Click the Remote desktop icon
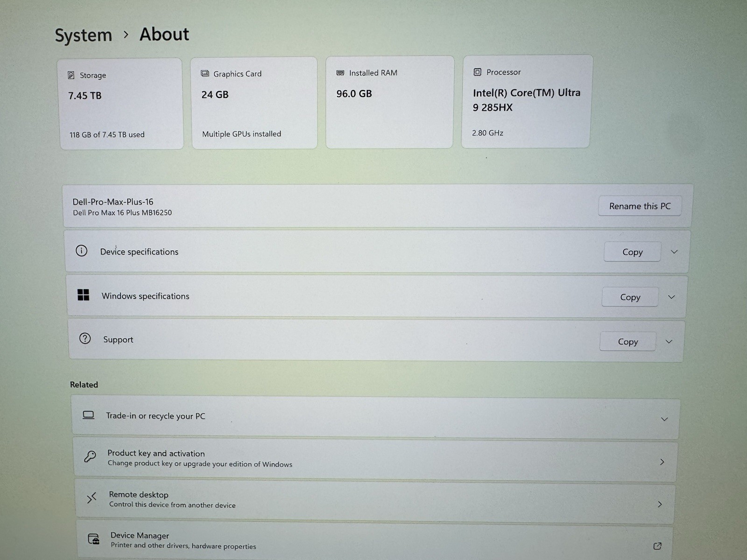 (x=92, y=498)
